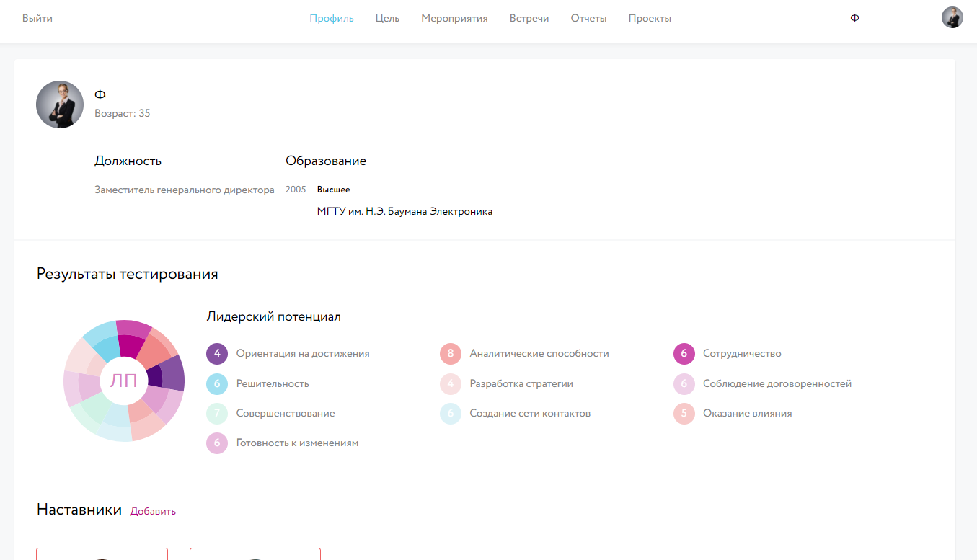Click the large profile photo
Viewport: 977px width, 560px height.
[x=60, y=105]
